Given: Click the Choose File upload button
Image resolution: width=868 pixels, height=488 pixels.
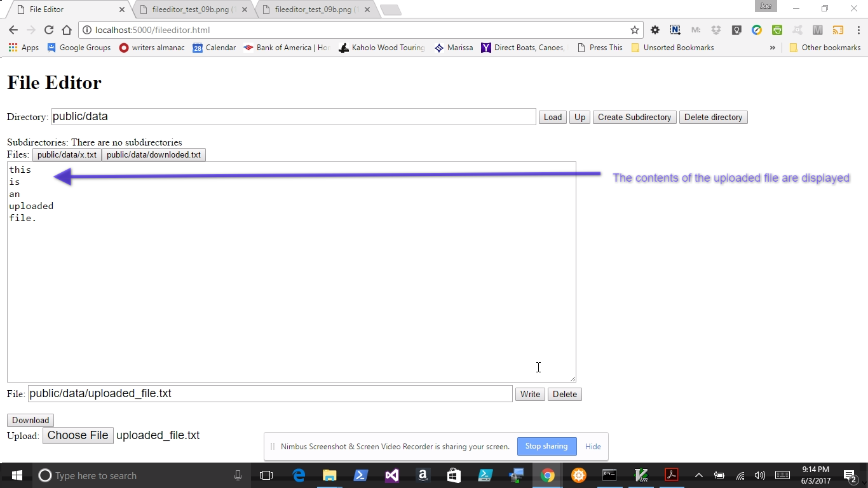Looking at the screenshot, I should click(x=78, y=435).
